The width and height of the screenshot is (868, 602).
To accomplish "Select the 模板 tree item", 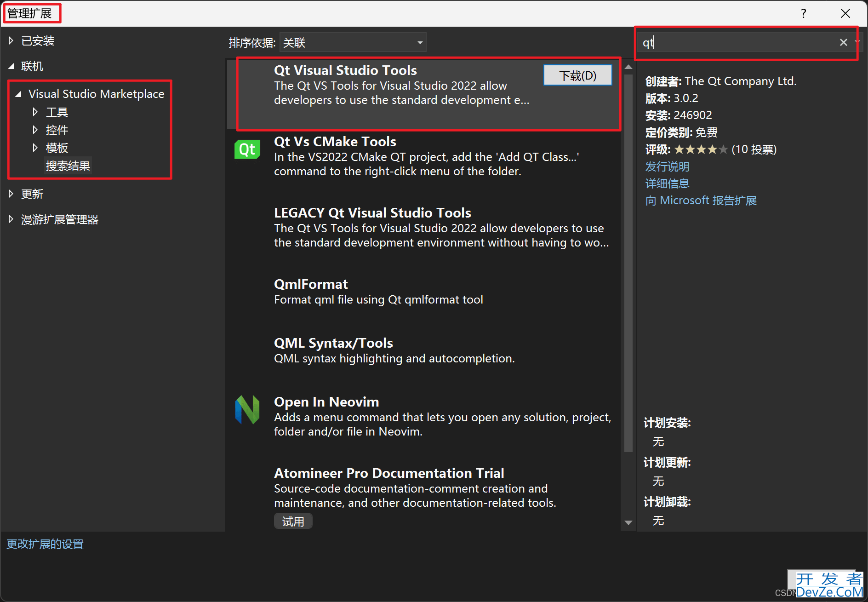I will pyautogui.click(x=57, y=148).
